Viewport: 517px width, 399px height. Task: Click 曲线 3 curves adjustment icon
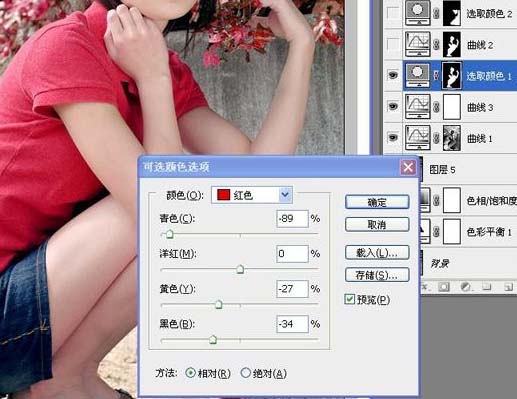tap(418, 107)
